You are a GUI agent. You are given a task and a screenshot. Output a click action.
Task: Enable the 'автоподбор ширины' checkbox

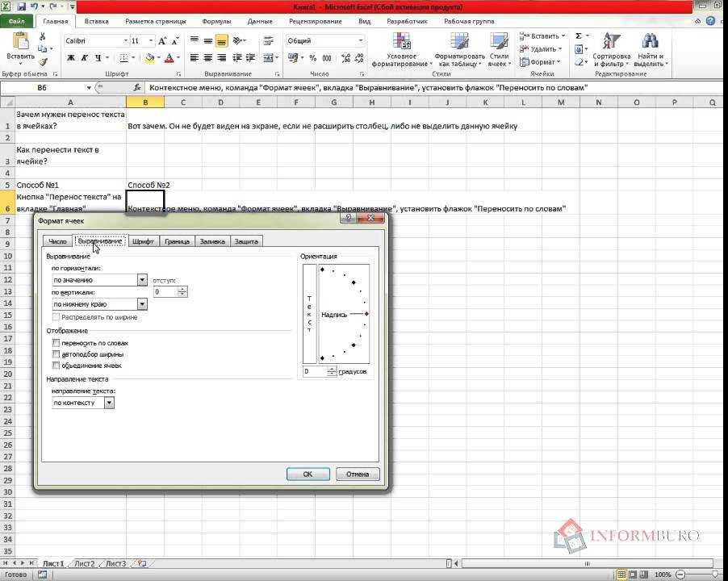point(56,354)
